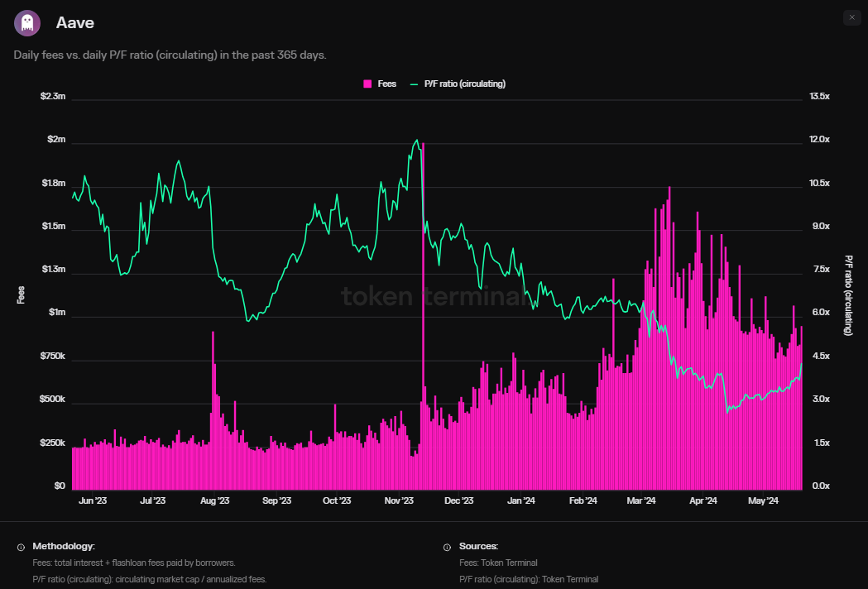The image size is (868, 589).
Task: Click the Jul '23 date label
Action: (153, 501)
